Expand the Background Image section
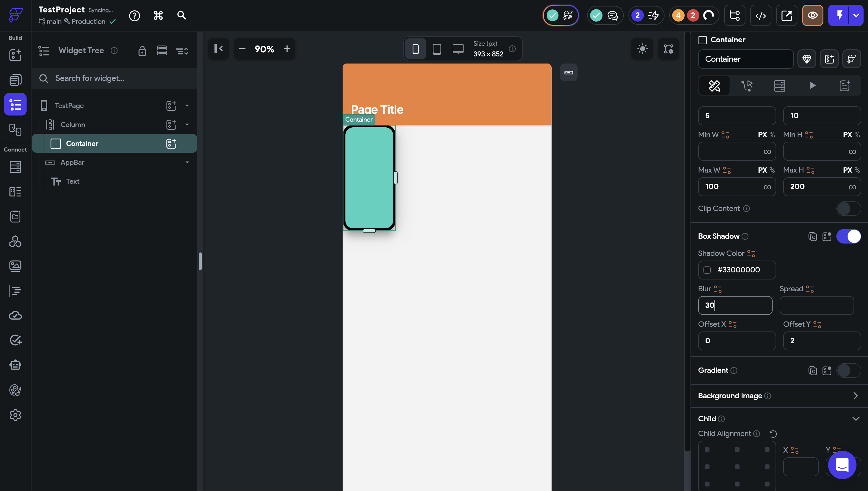The image size is (868, 491). click(x=855, y=396)
